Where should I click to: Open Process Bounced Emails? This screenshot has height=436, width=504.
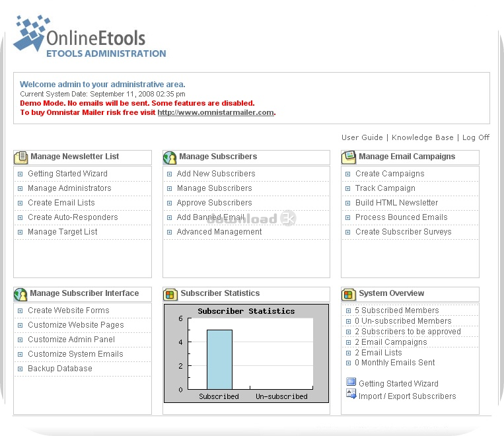point(401,217)
